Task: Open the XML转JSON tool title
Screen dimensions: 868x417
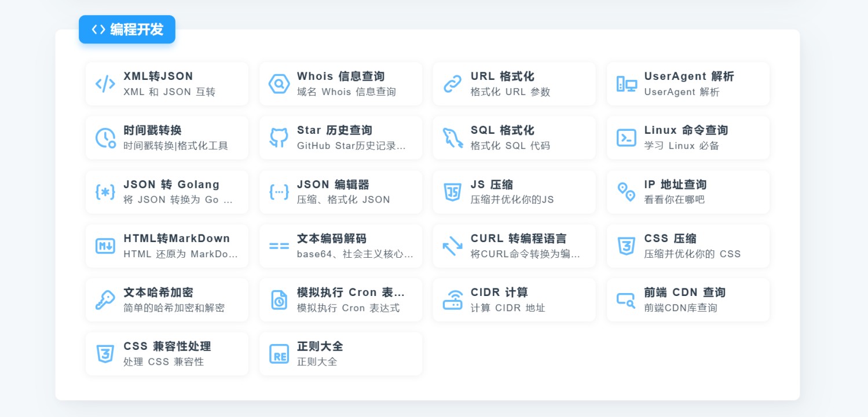Action: point(158,76)
